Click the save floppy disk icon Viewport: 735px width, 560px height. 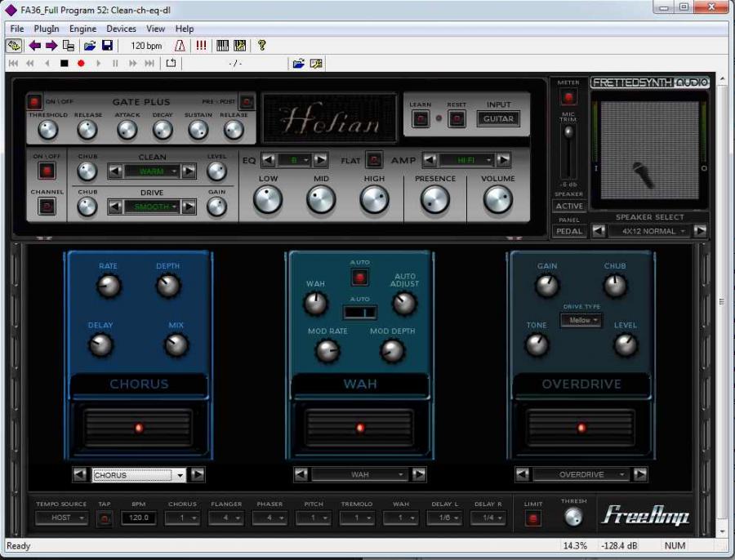click(107, 46)
